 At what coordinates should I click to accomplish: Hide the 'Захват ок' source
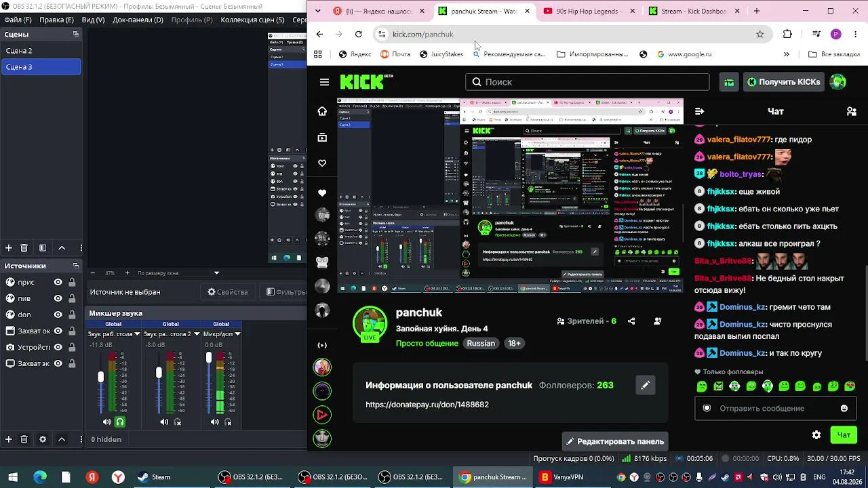(x=58, y=331)
